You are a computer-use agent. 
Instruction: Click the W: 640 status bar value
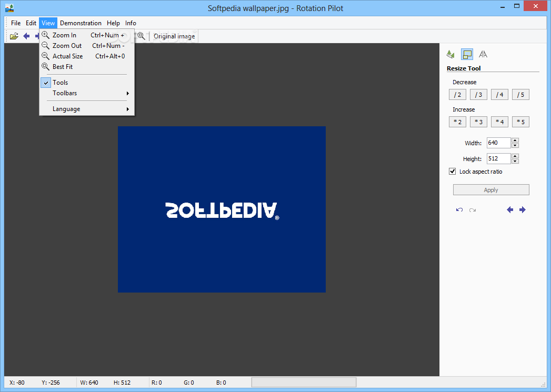point(89,383)
